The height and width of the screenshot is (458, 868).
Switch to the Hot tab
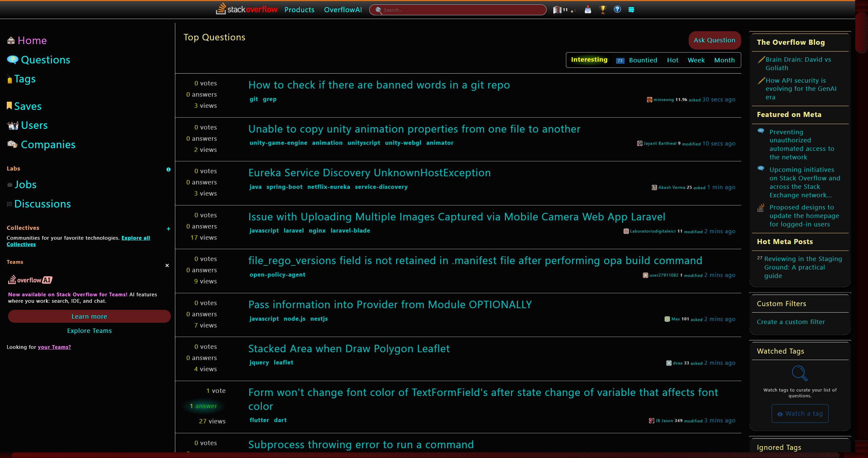tap(673, 60)
